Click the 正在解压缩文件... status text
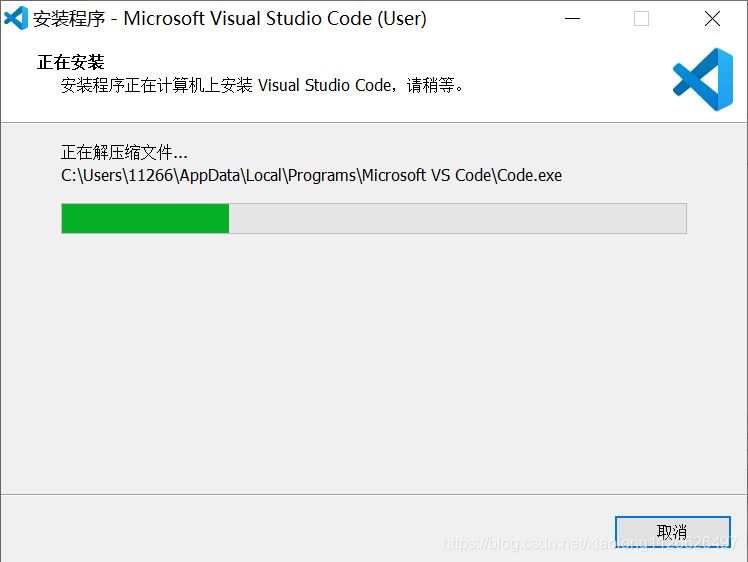The height and width of the screenshot is (562, 748). 124,152
